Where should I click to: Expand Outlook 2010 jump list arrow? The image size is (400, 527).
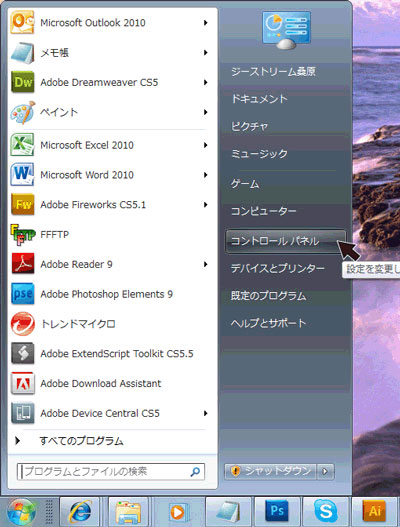pos(205,23)
